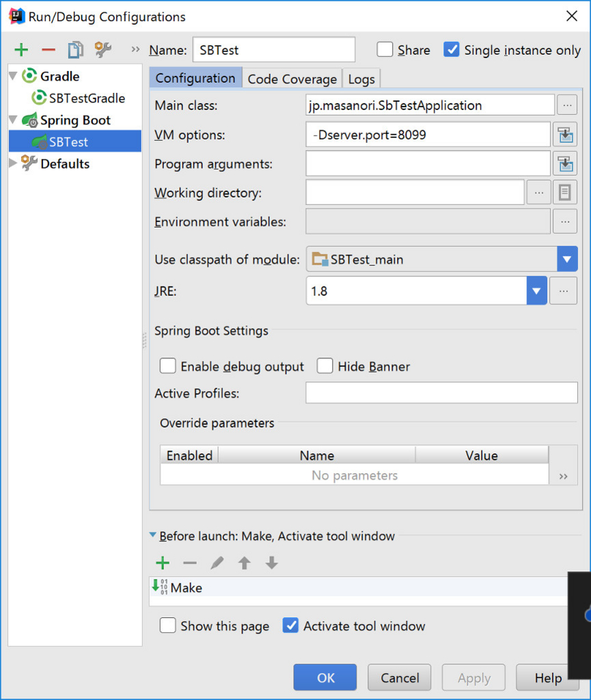Click the Working directory field
The width and height of the screenshot is (591, 700).
click(415, 193)
